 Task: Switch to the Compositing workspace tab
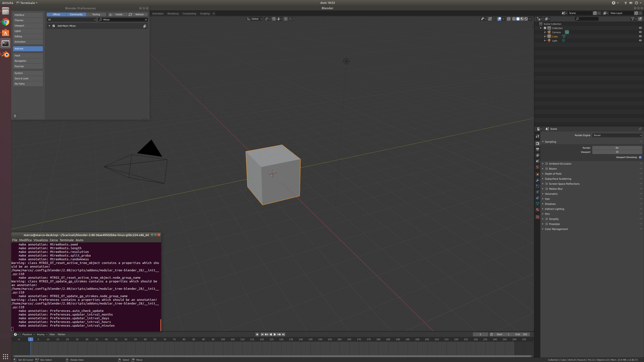tap(189, 13)
